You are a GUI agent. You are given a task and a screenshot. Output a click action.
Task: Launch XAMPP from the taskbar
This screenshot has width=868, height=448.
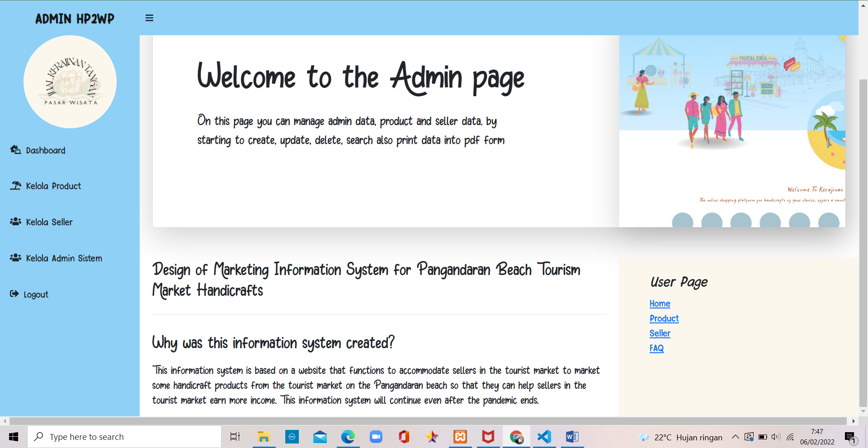tap(460, 437)
